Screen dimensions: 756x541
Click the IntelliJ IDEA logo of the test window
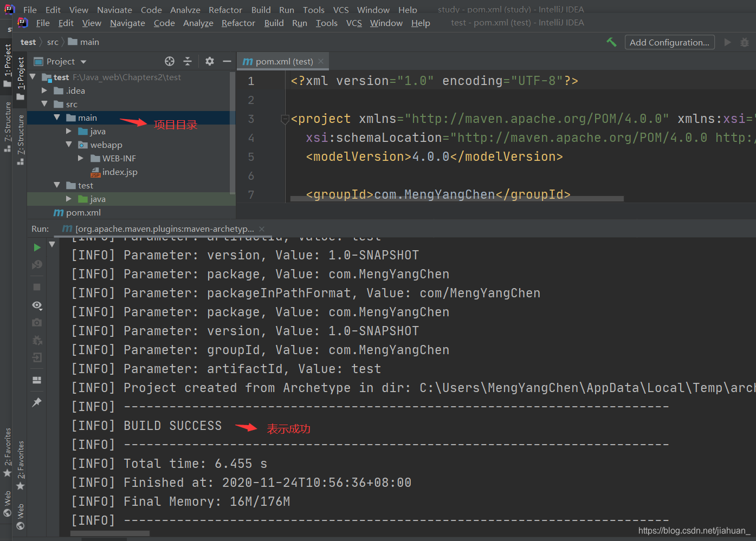(23, 22)
